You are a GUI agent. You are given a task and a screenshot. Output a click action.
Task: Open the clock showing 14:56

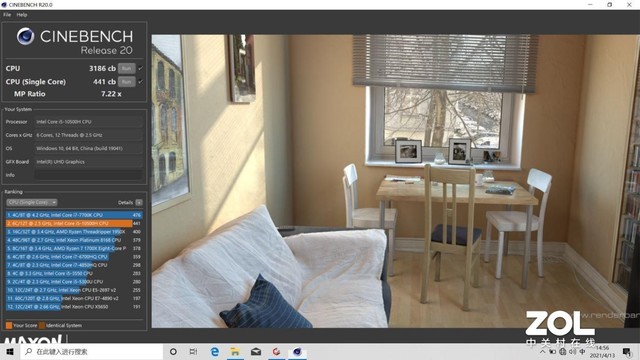602,351
